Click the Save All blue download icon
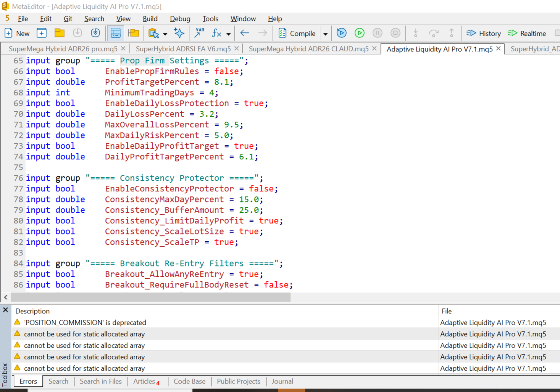 pos(95,33)
